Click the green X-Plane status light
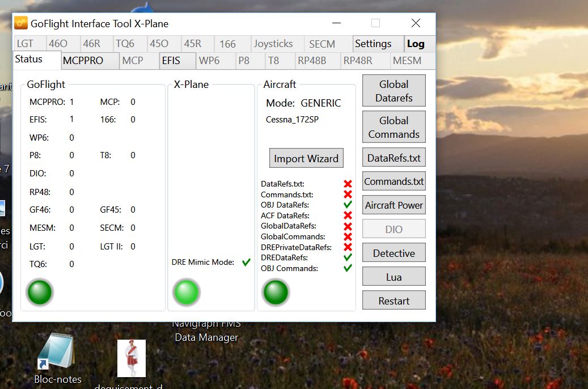Screen dimensions: 588x389 [x=186, y=293]
